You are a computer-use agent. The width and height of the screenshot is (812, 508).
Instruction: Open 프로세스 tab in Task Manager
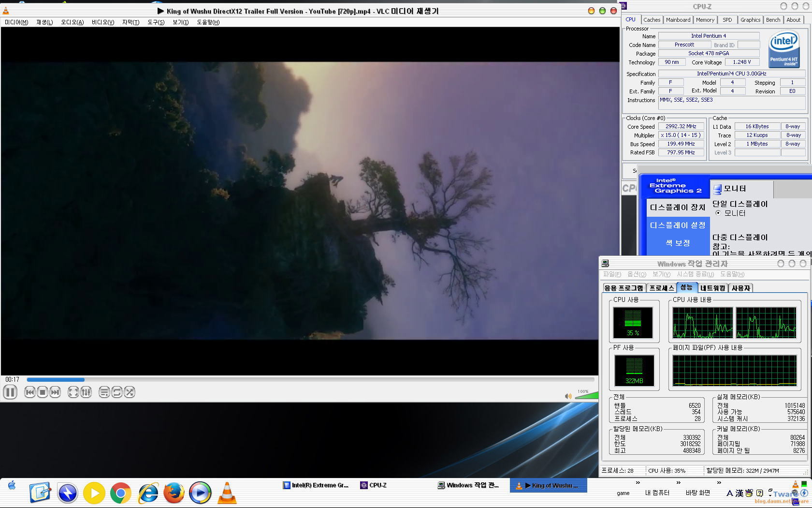pyautogui.click(x=662, y=288)
